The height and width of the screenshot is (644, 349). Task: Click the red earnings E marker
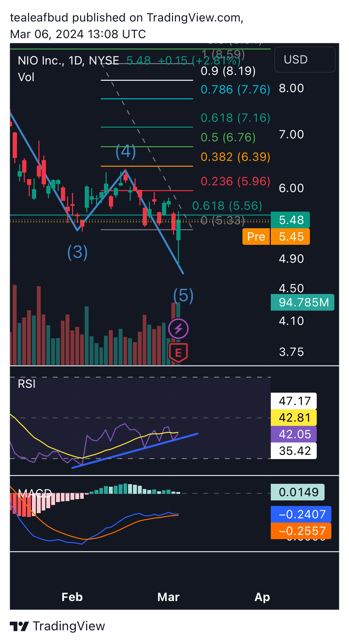pos(178,353)
